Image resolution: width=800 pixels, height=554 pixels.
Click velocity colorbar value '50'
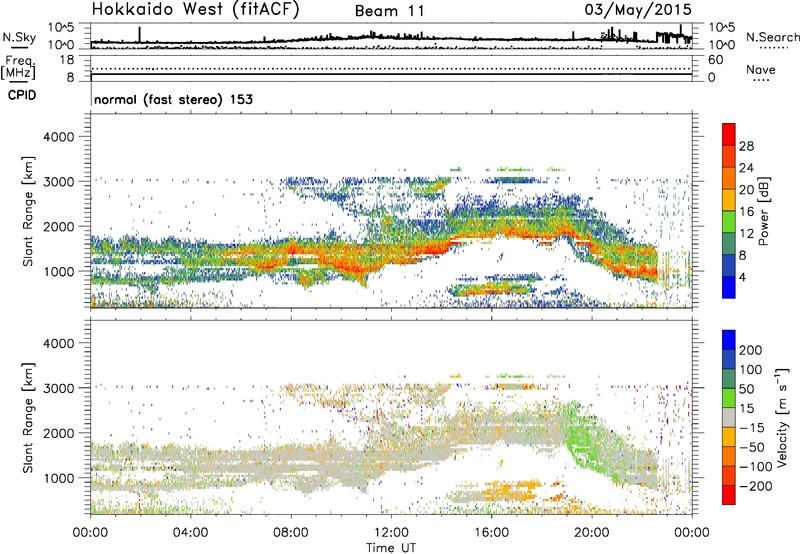click(x=746, y=389)
